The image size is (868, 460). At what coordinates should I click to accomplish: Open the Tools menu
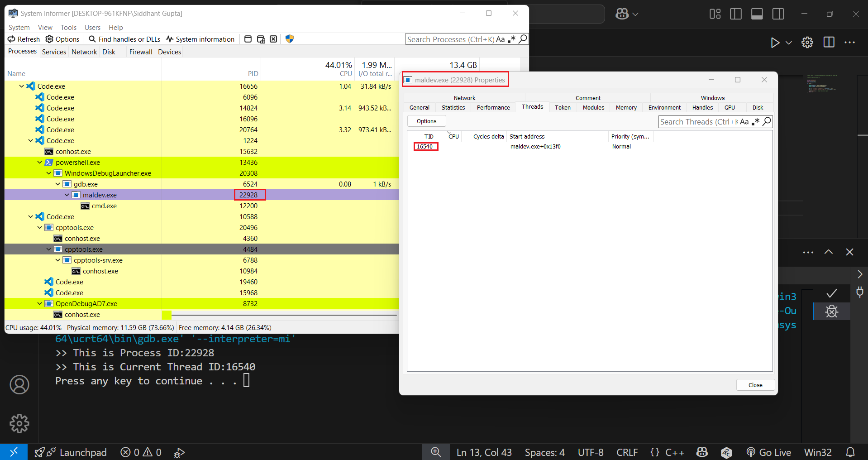pos(68,28)
